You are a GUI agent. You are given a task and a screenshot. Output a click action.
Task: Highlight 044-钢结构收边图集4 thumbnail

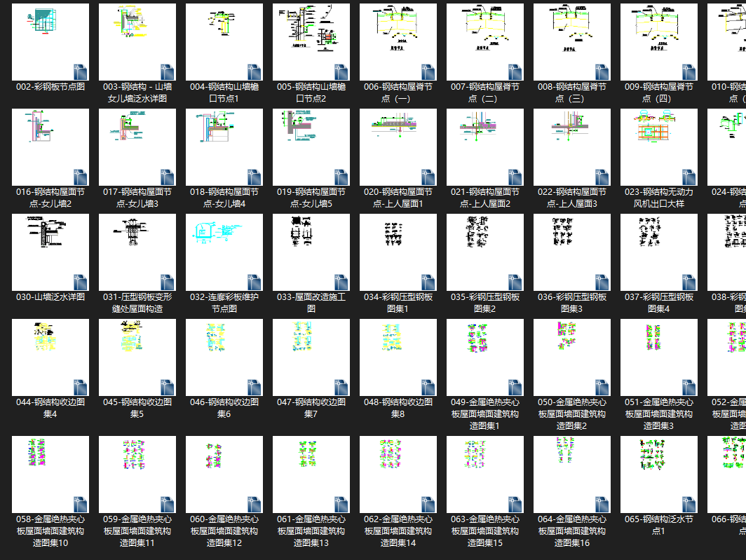(50, 357)
